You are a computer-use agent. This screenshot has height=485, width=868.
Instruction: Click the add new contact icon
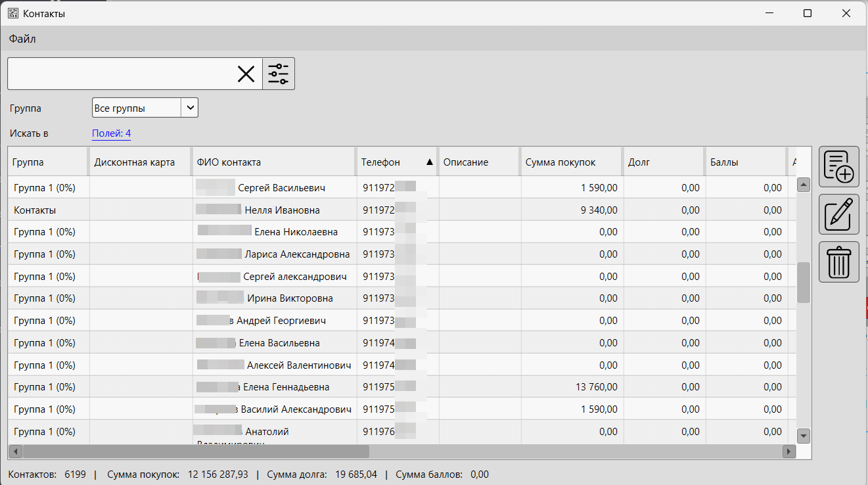coord(838,166)
